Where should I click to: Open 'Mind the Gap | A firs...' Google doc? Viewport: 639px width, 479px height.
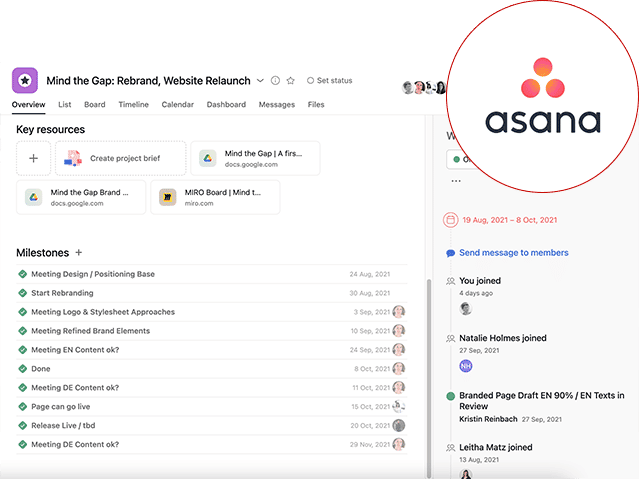[x=256, y=158]
